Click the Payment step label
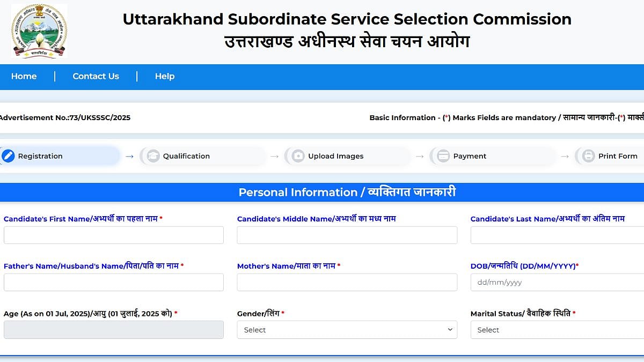The width and height of the screenshot is (644, 362). pos(470,156)
